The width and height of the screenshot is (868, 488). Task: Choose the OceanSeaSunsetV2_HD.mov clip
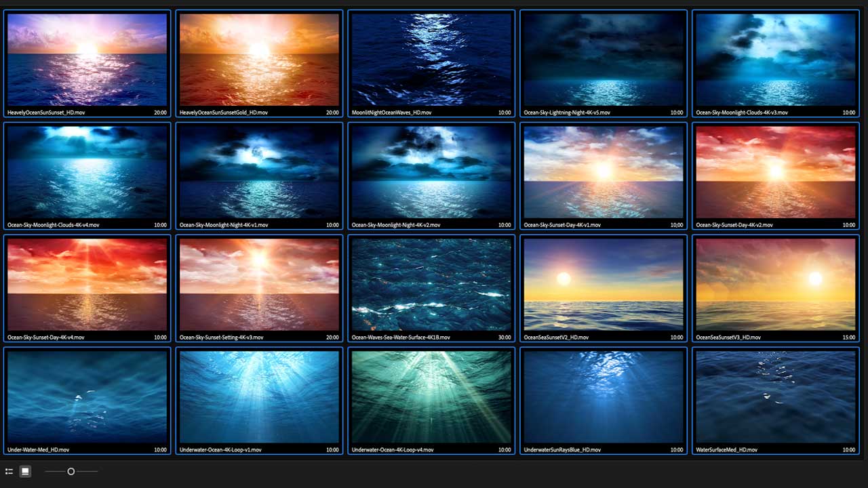pyautogui.click(x=604, y=285)
